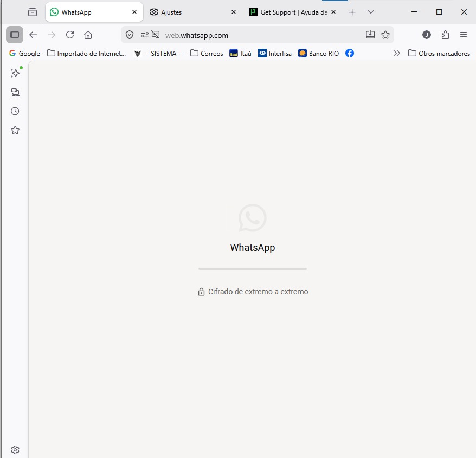Open Otros marcadores folder
This screenshot has width=476, height=458.
click(x=439, y=54)
